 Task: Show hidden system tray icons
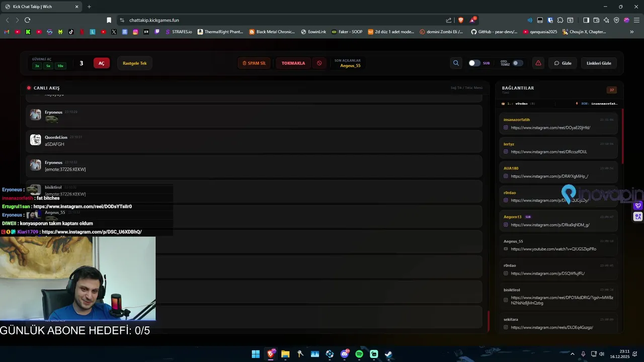(572, 354)
